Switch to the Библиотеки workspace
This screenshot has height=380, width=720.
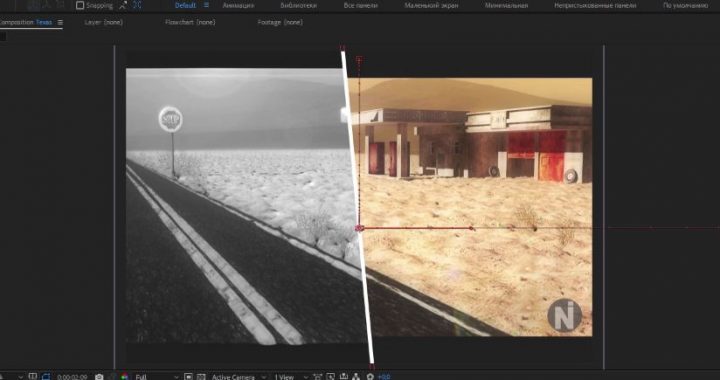[x=298, y=6]
